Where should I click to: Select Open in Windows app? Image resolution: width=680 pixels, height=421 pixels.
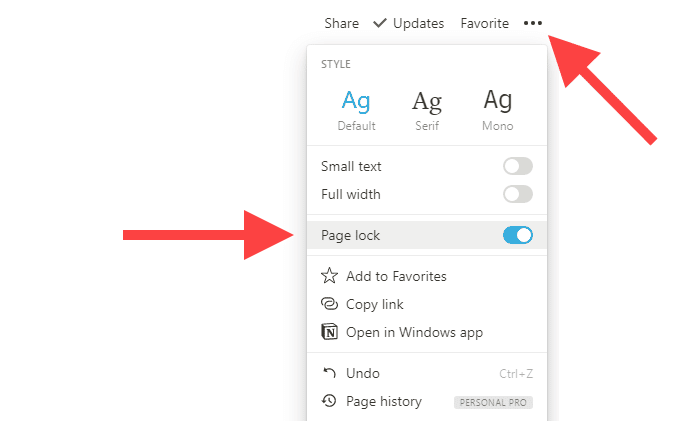click(414, 332)
